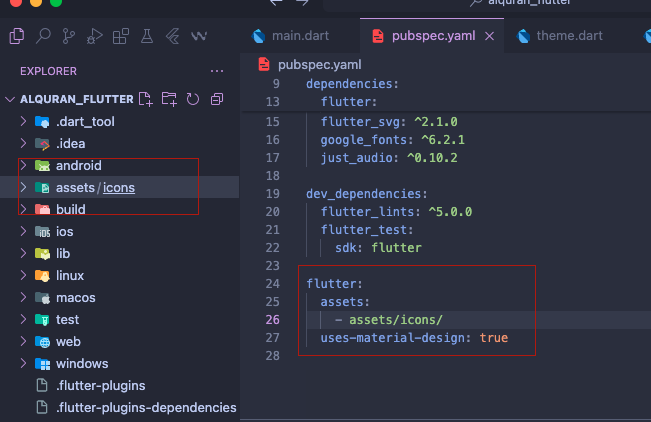Open the Search view icon
651x422 pixels.
tap(43, 37)
